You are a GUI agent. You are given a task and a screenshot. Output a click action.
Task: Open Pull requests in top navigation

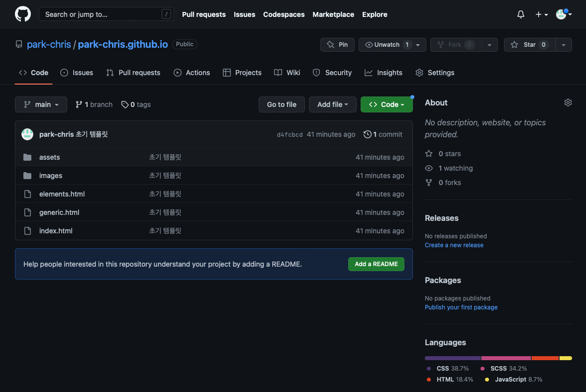click(x=203, y=14)
